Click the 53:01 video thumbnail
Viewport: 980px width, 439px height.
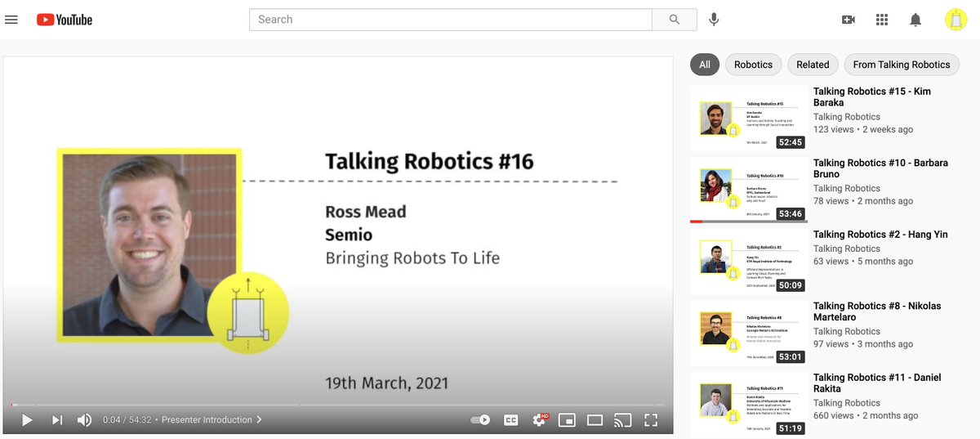click(749, 333)
